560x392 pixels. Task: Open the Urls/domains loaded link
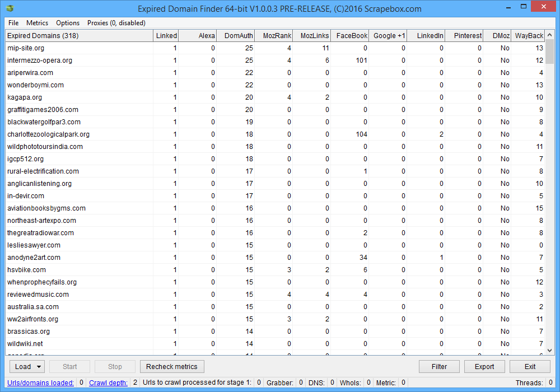[39, 383]
